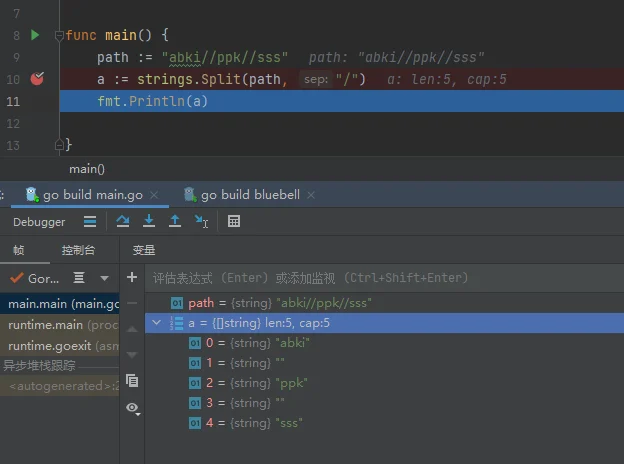Open the eye view options icon
This screenshot has height=464, width=624.
pyautogui.click(x=133, y=408)
